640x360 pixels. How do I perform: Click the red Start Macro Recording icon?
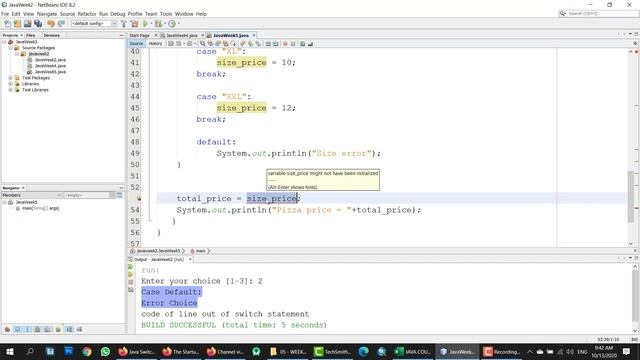click(x=285, y=44)
